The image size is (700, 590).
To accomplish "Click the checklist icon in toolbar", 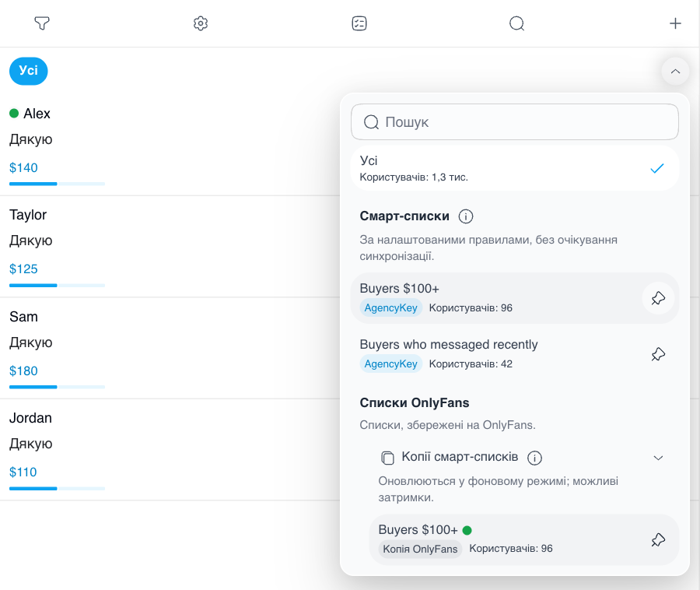I will point(359,23).
